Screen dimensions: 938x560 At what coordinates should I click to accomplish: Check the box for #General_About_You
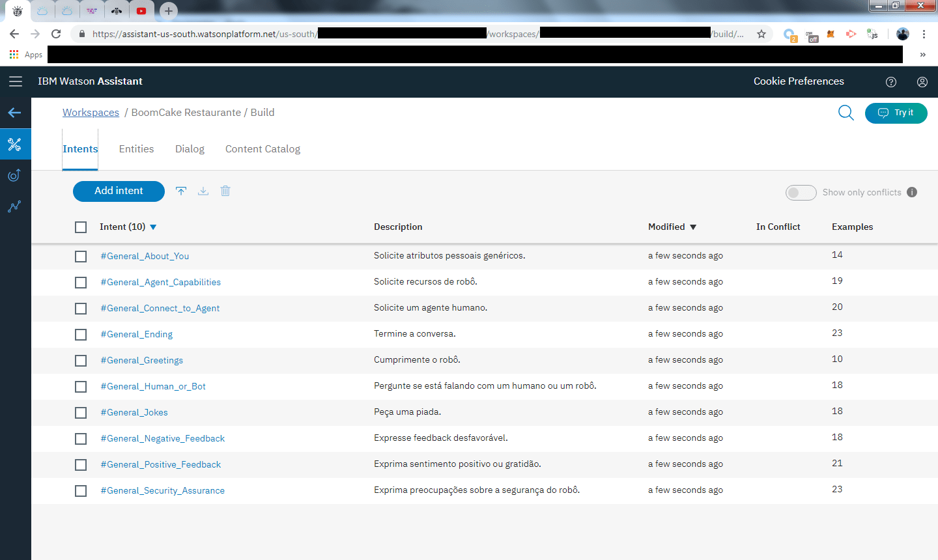[81, 257]
